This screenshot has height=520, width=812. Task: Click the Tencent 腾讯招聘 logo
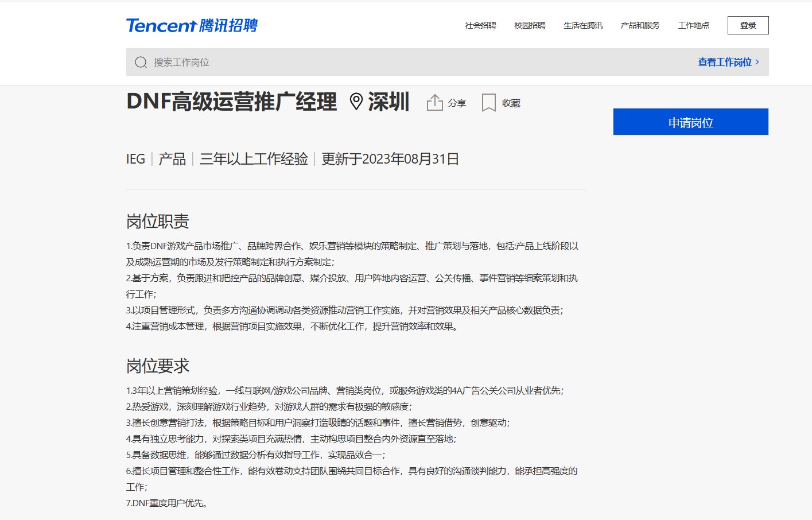[192, 25]
